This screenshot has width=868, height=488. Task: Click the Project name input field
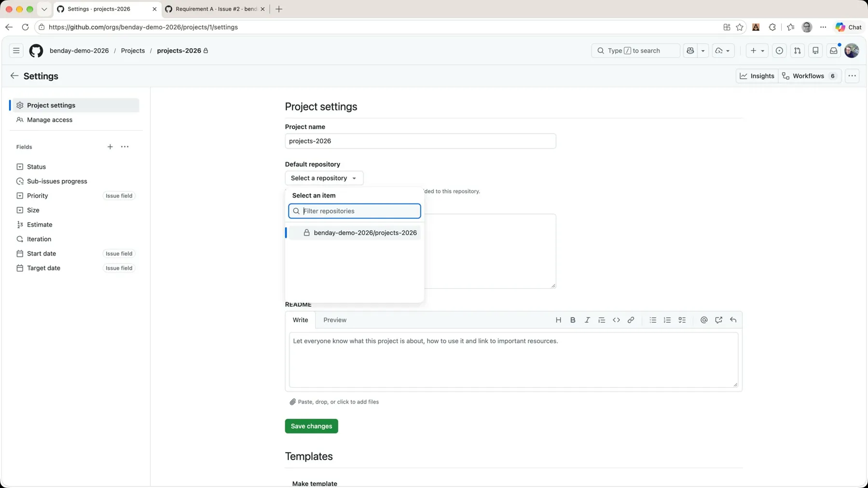point(420,141)
